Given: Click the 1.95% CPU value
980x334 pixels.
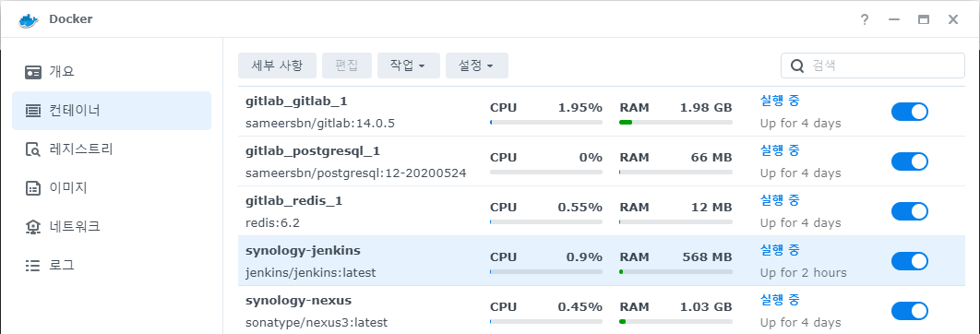Looking at the screenshot, I should (580, 108).
